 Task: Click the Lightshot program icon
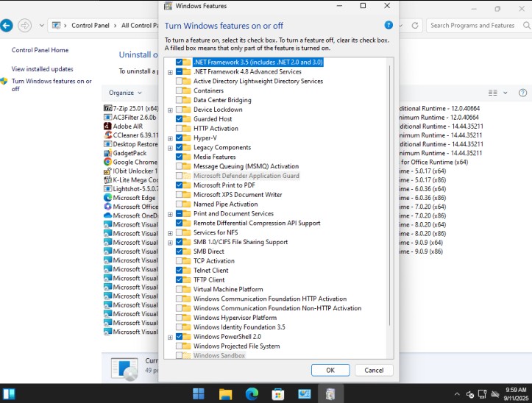pyautogui.click(x=107, y=188)
